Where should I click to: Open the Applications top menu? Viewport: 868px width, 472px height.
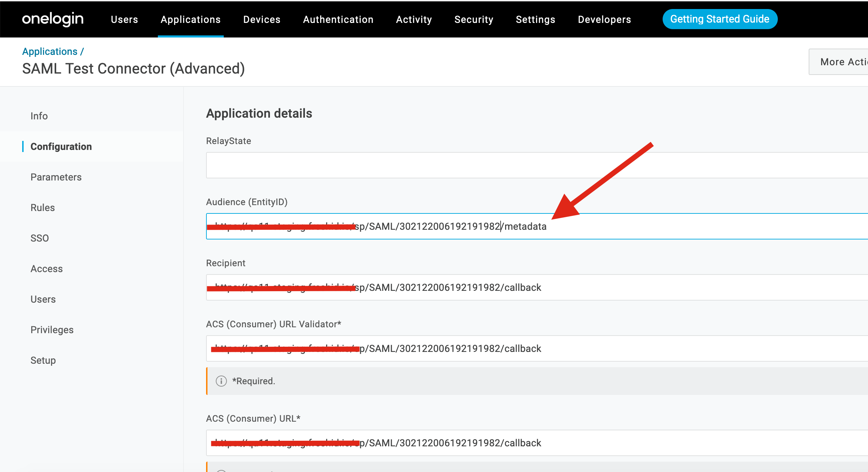click(x=190, y=19)
